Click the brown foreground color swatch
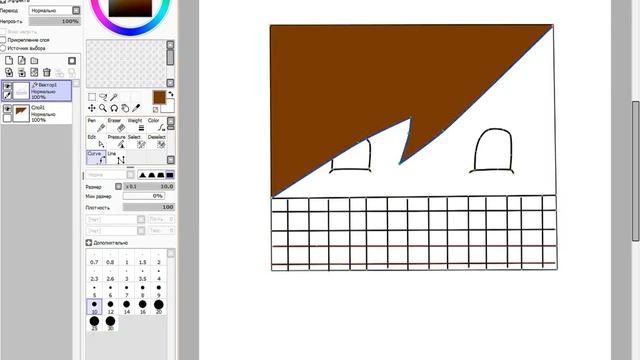This screenshot has height=360, width=640. click(x=159, y=98)
